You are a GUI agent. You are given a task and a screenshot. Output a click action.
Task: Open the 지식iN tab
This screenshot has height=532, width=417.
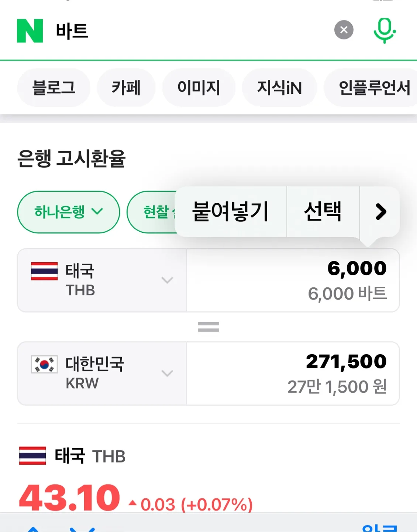click(279, 88)
